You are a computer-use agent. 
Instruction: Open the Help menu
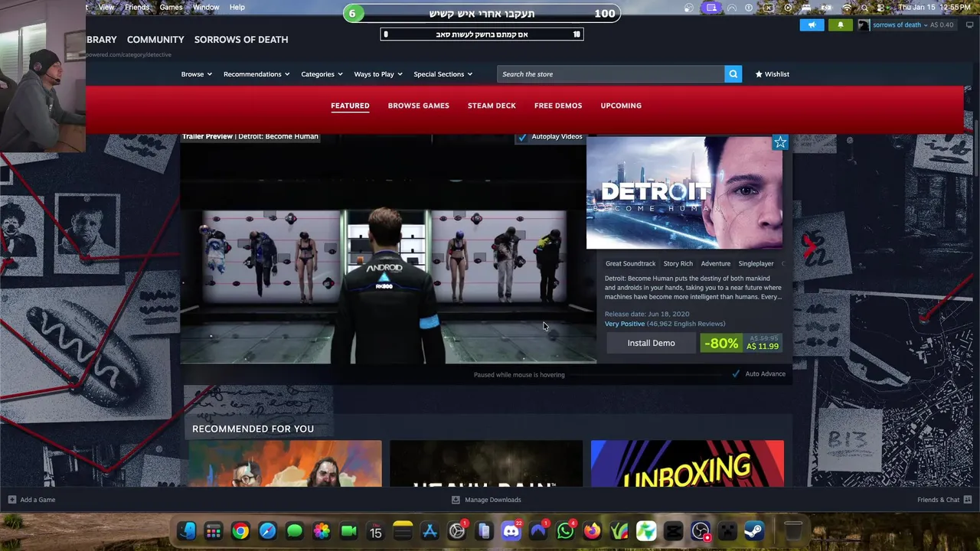237,8
